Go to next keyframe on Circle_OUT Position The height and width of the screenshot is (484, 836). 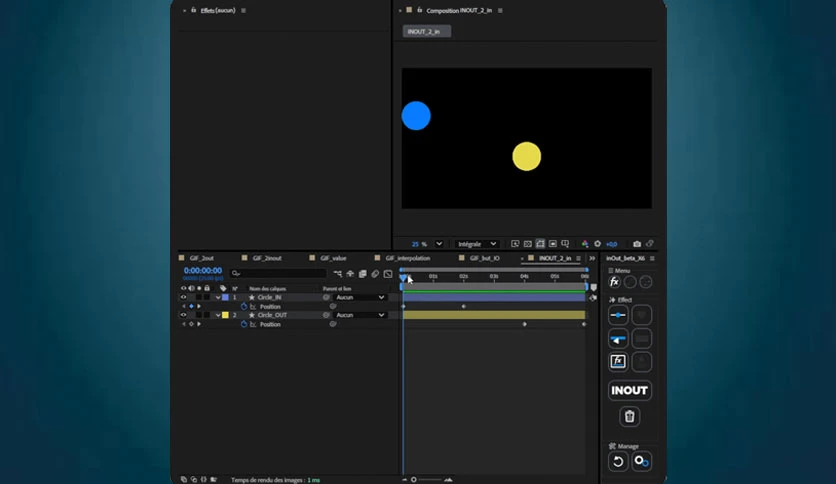click(199, 324)
